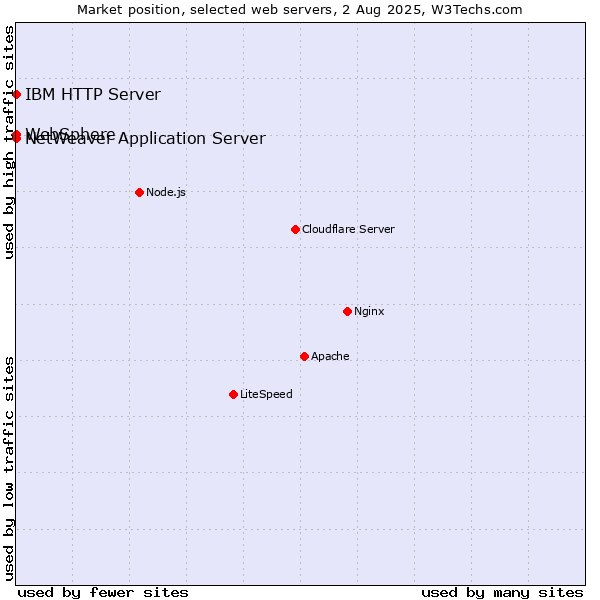
Task: Select the Nginx label text
Action: pos(369,311)
